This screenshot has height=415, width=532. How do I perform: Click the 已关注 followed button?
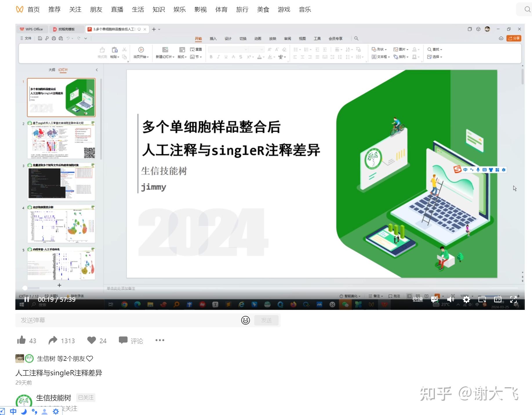pos(85,398)
